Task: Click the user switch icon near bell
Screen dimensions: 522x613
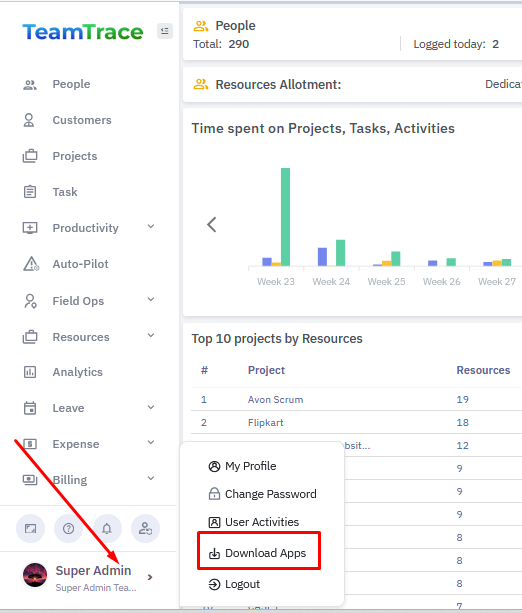Action: 145,529
